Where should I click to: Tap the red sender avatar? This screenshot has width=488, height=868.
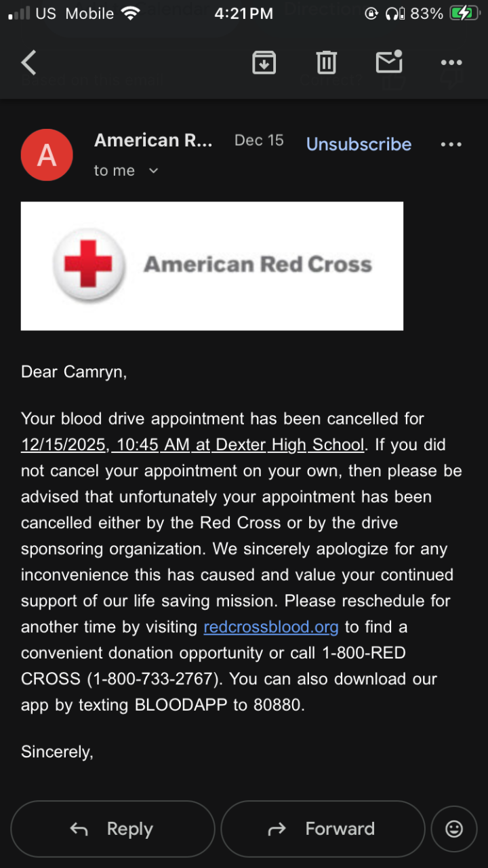47,155
